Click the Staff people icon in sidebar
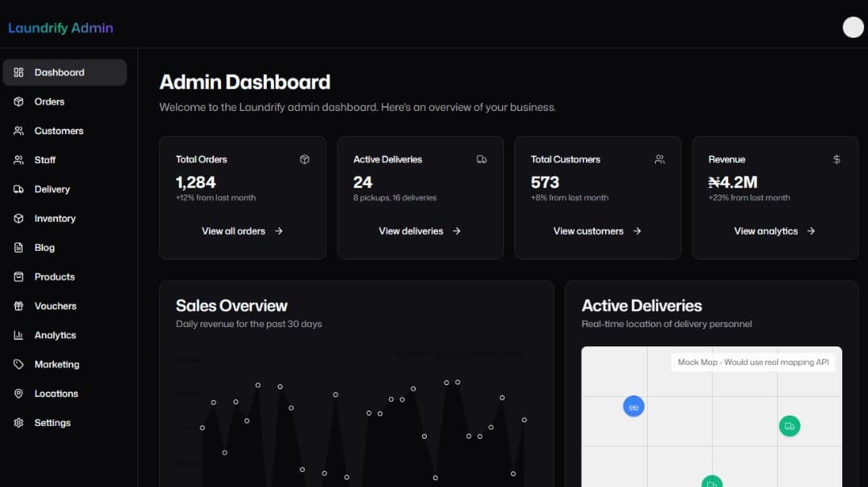The height and width of the screenshot is (487, 868). coord(18,160)
